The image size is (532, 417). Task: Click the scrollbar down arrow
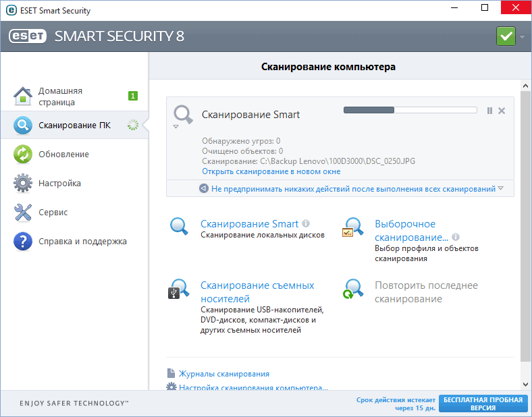pyautogui.click(x=525, y=385)
